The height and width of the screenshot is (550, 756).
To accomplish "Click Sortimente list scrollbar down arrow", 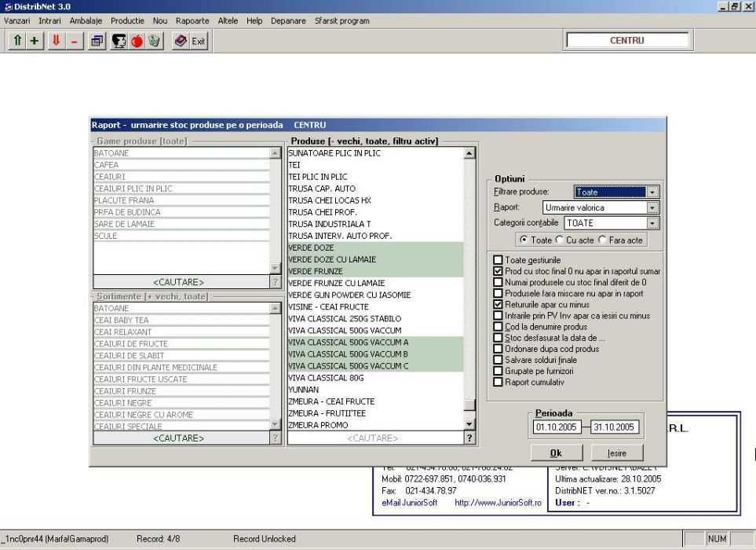I will pos(276,424).
